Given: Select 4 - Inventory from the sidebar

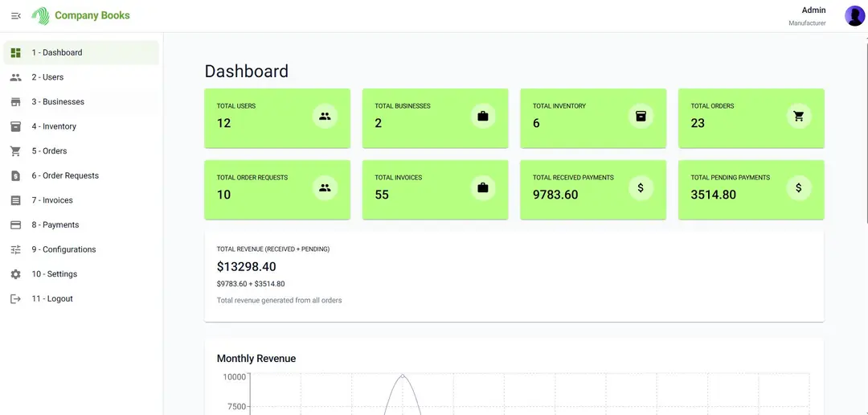Looking at the screenshot, I should [x=81, y=126].
